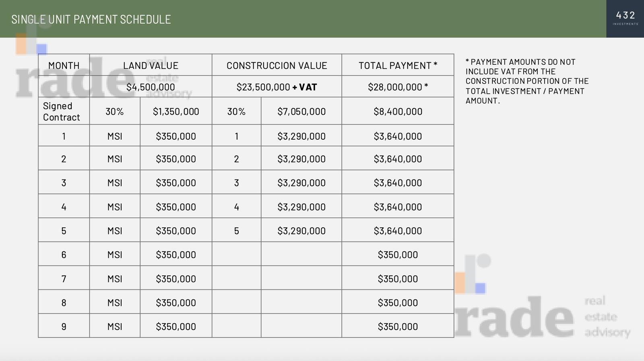Click the LAND VALUE column header
This screenshot has height=361, width=644.
pos(151,65)
